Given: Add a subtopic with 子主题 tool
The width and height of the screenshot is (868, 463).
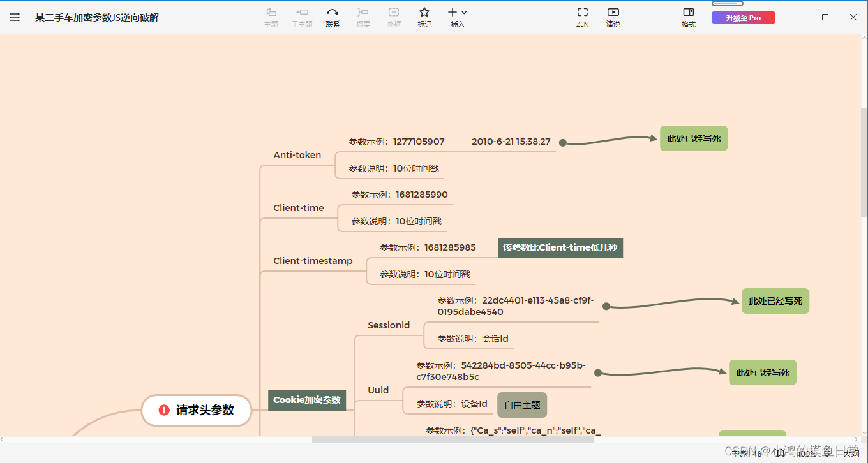Looking at the screenshot, I should pyautogui.click(x=302, y=17).
